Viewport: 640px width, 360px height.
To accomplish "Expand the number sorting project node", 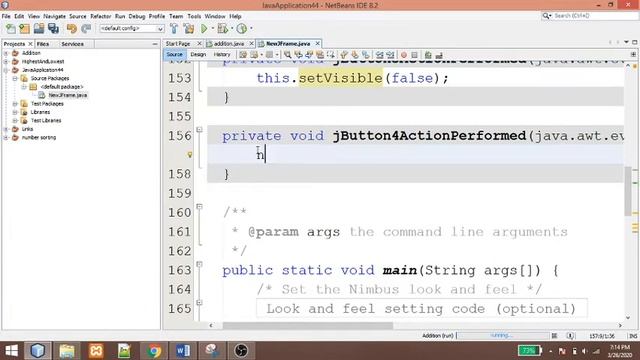I will 6,138.
